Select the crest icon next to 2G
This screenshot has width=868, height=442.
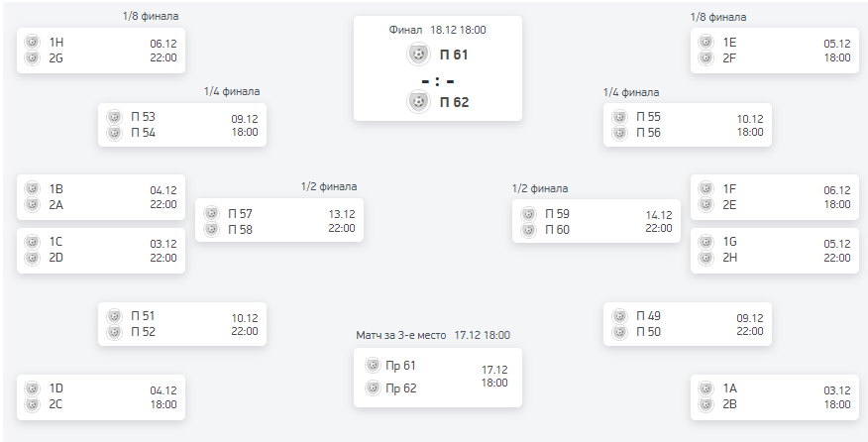pyautogui.click(x=32, y=57)
